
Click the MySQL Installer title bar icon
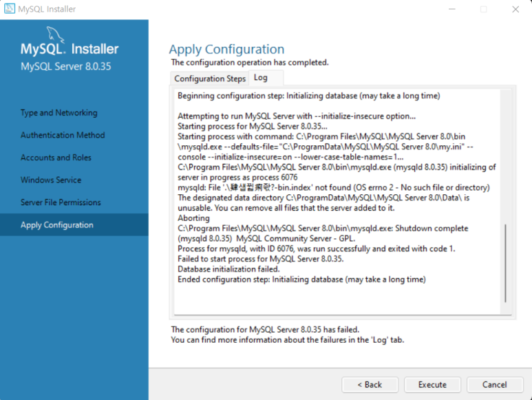pos(9,9)
